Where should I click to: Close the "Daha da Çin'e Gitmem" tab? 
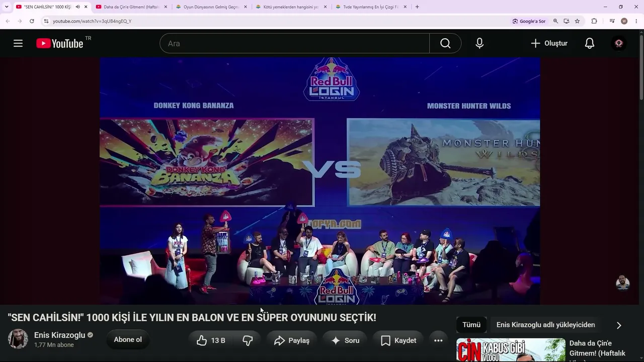pyautogui.click(x=166, y=7)
